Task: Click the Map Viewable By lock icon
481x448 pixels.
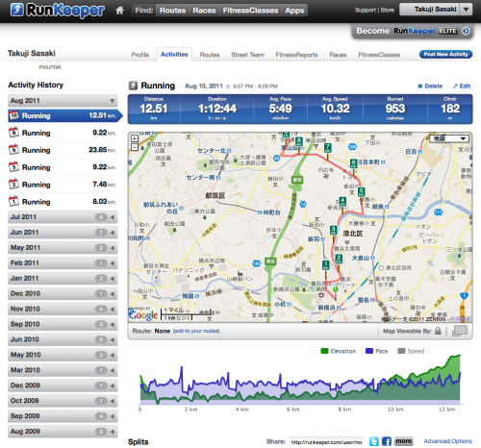Action: click(438, 331)
